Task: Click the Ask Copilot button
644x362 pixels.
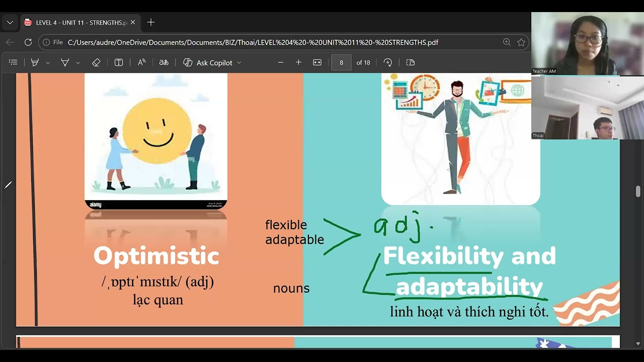Action: pos(208,62)
